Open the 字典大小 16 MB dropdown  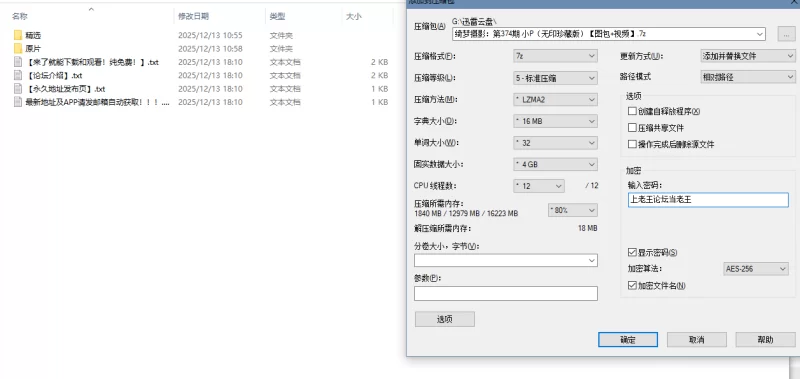(555, 121)
